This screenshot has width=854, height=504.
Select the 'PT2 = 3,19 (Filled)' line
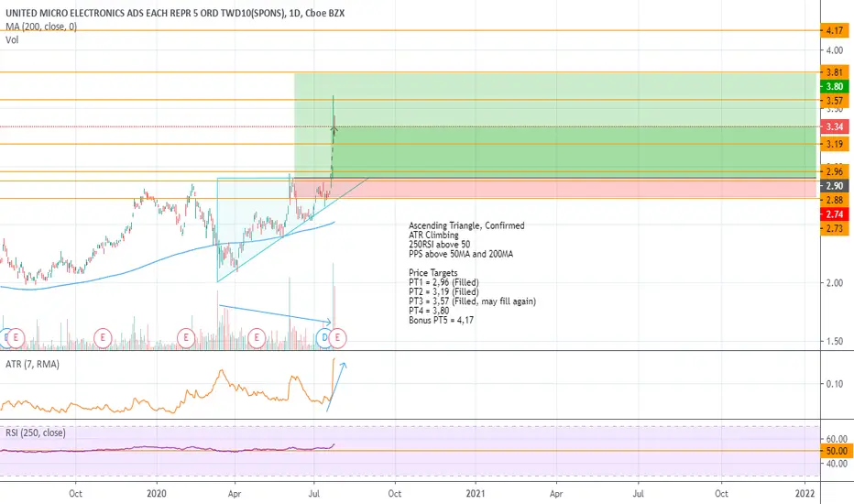pyautogui.click(x=443, y=292)
